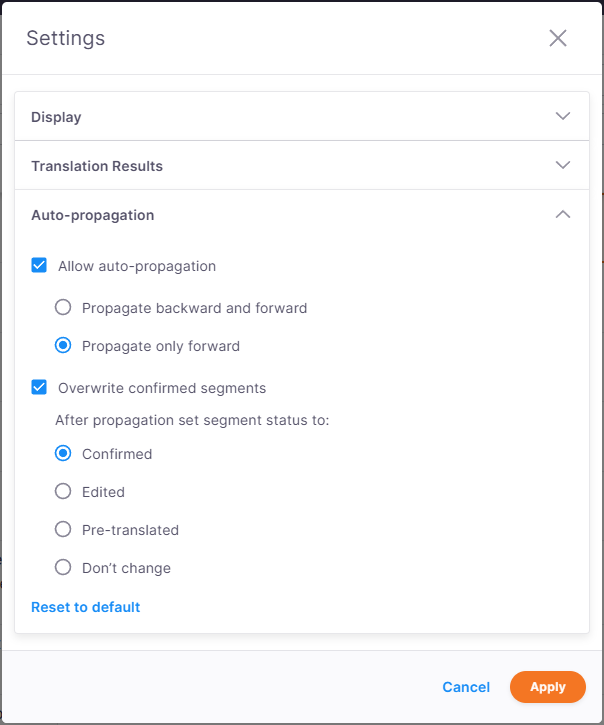Click the Settings dialog title
604x725 pixels.
65,39
